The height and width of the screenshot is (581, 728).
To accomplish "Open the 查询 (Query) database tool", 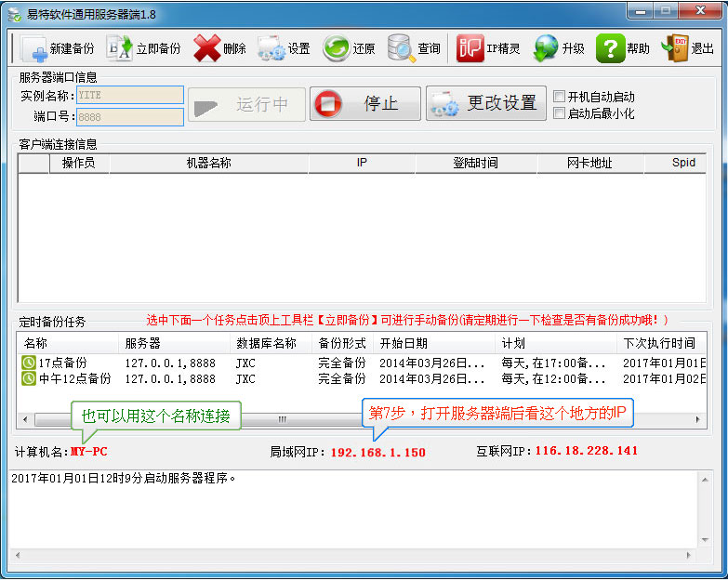I will tap(401, 48).
